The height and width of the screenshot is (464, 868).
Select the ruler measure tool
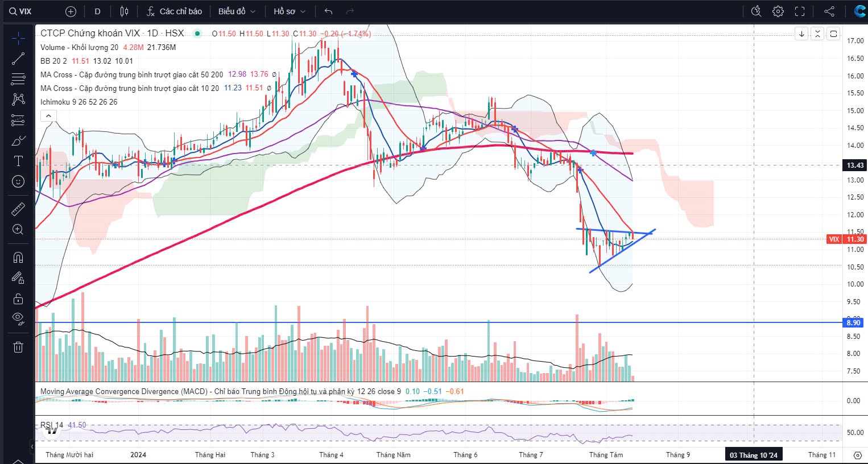[18, 209]
